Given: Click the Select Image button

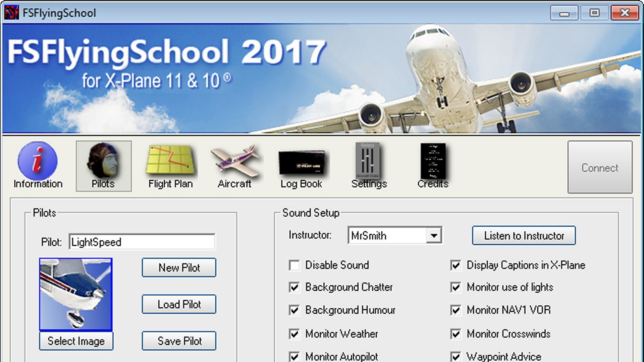Looking at the screenshot, I should 76,341.
